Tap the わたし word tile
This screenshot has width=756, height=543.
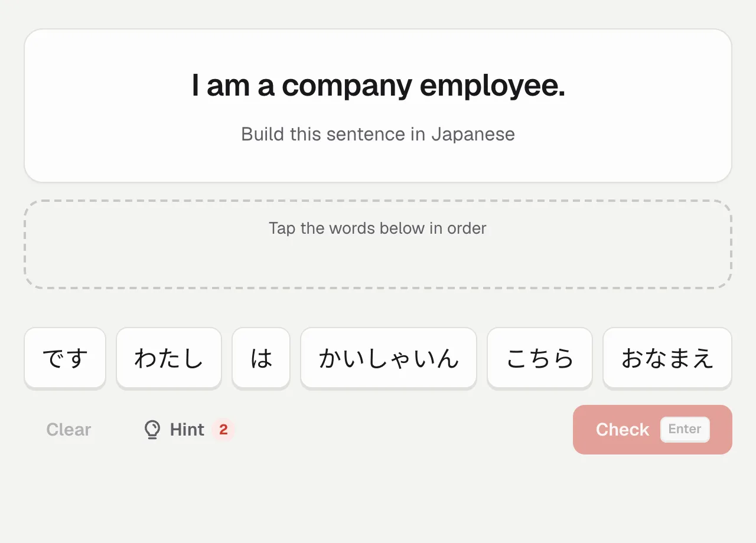(169, 358)
